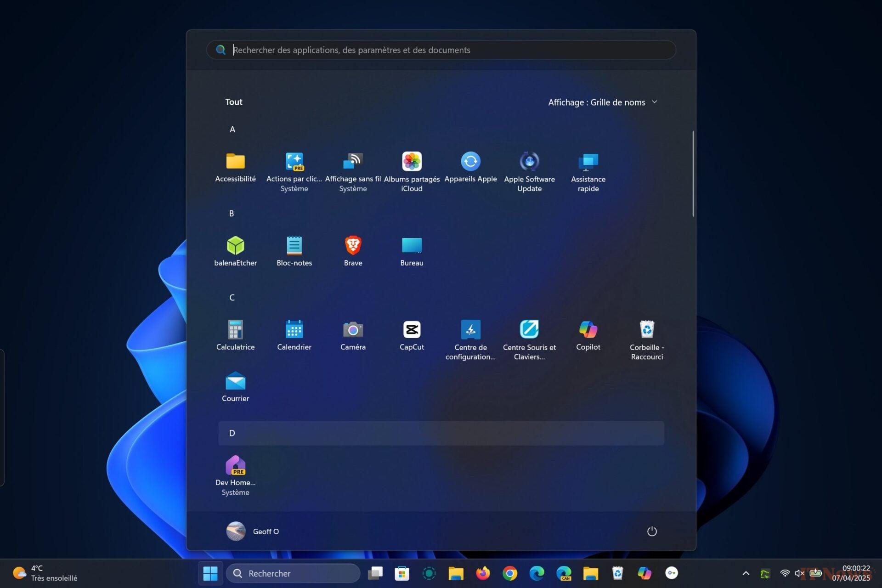Viewport: 882px width, 588px height.
Task: Toggle the muted volume icon in tray
Action: (x=799, y=573)
